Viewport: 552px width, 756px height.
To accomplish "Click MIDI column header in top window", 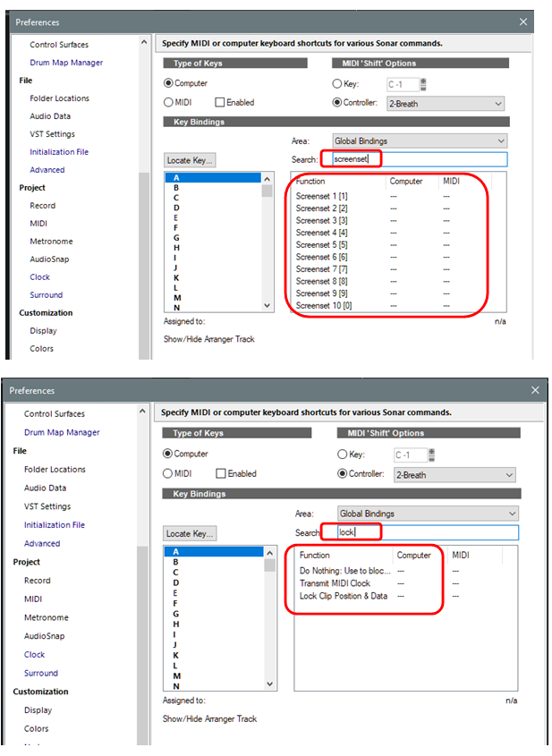I will (x=463, y=182).
